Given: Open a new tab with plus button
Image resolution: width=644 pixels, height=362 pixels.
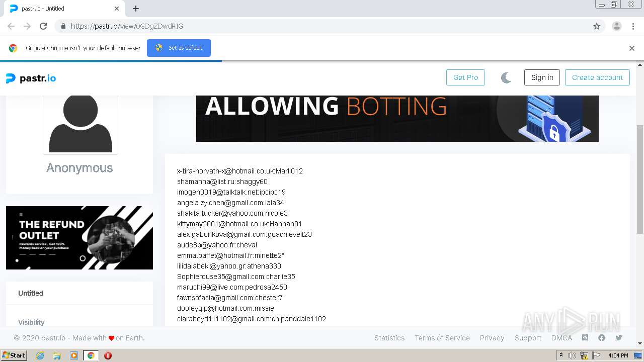Looking at the screenshot, I should tap(136, 9).
